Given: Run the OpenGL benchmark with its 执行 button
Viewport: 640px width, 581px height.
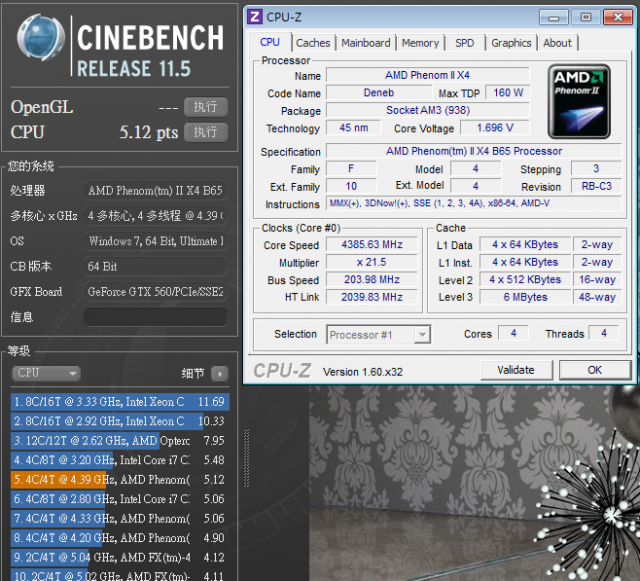Looking at the screenshot, I should [206, 107].
